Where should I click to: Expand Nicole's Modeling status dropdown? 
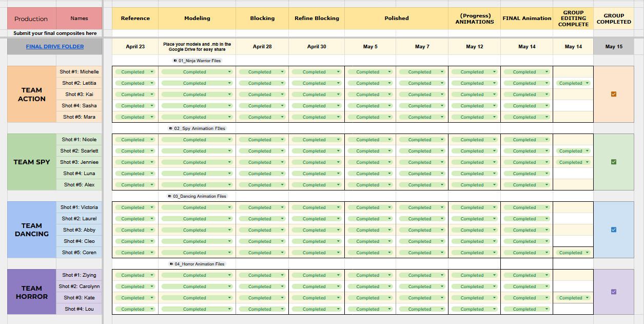[x=229, y=140]
